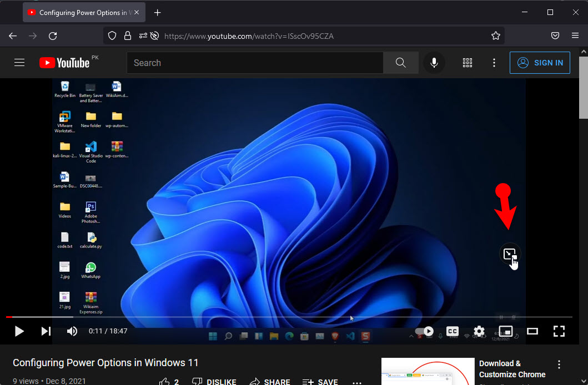Reload the current page
The width and height of the screenshot is (588, 385).
click(53, 36)
